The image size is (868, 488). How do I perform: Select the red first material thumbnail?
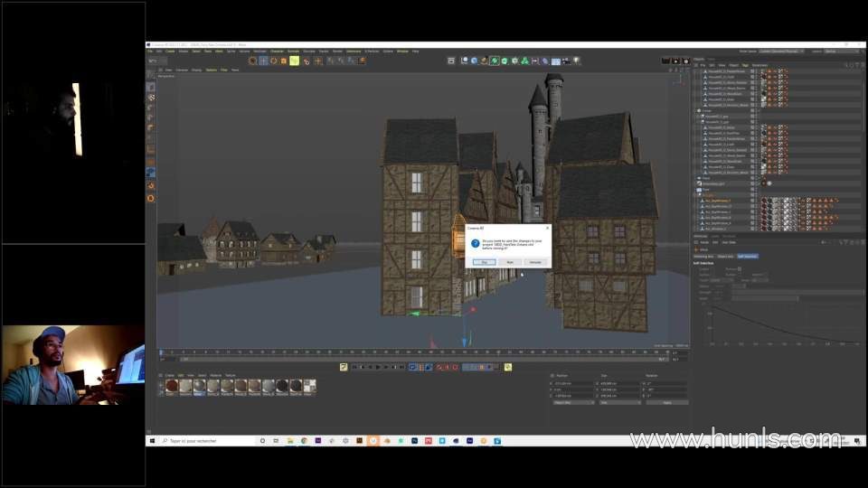point(172,386)
